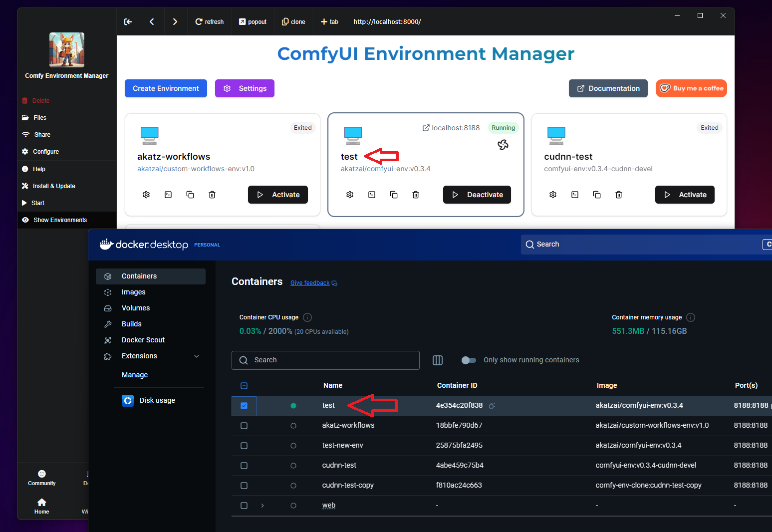Uncheck the test container checkbox

244,406
